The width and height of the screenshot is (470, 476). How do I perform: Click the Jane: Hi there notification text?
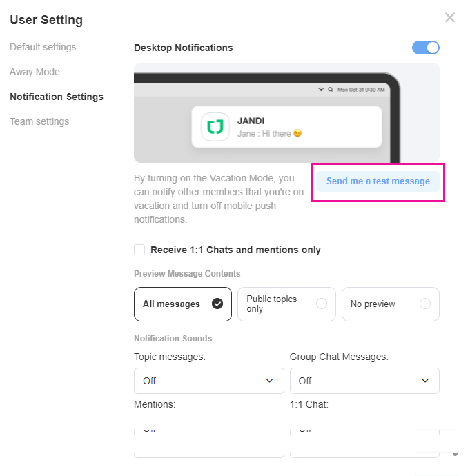(269, 133)
